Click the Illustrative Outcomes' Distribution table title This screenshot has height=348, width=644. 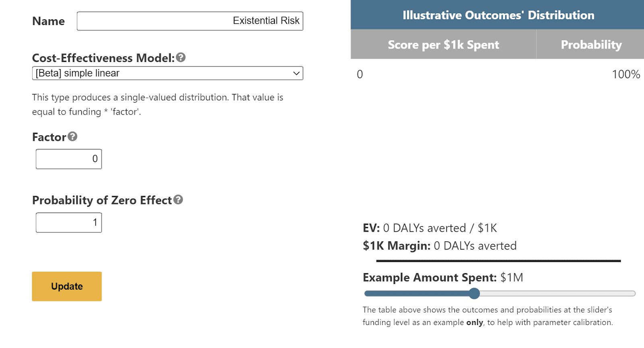(x=497, y=15)
